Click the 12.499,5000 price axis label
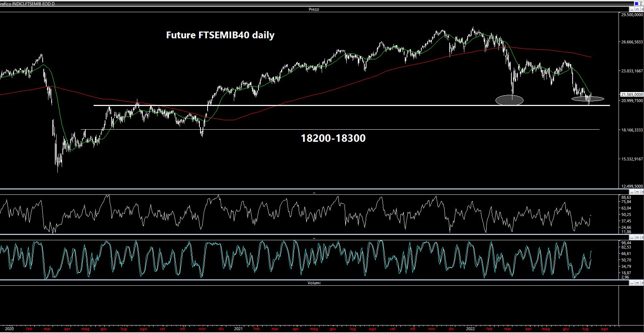This screenshot has height=333, width=644. (632, 186)
